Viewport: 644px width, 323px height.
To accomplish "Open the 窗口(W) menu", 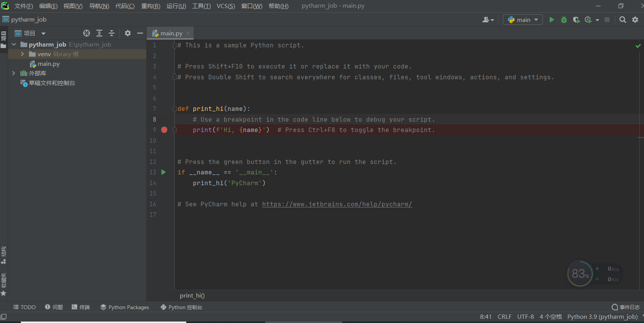I will click(x=252, y=6).
